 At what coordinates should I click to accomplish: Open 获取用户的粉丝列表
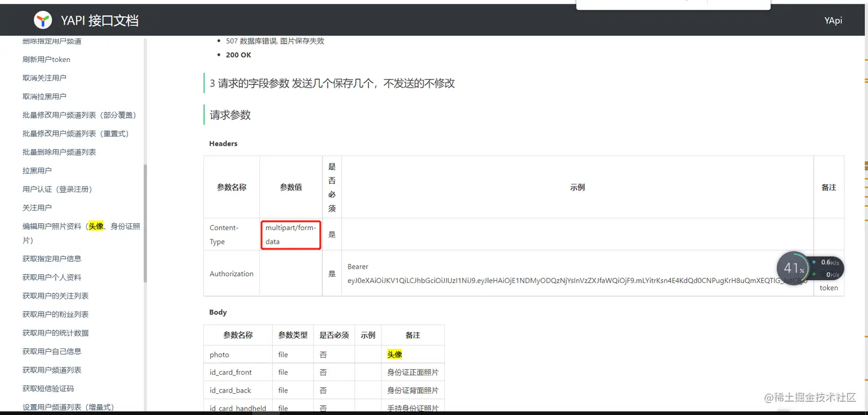(x=55, y=314)
